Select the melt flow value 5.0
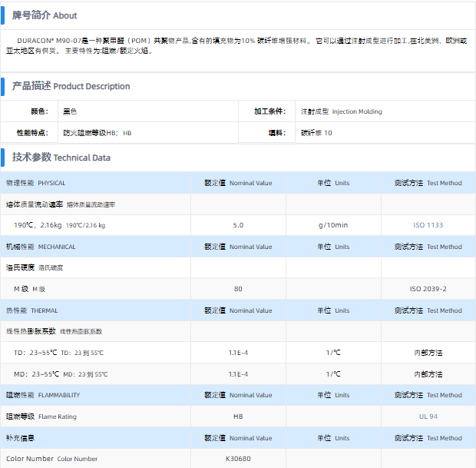476x468 pixels. (x=238, y=225)
